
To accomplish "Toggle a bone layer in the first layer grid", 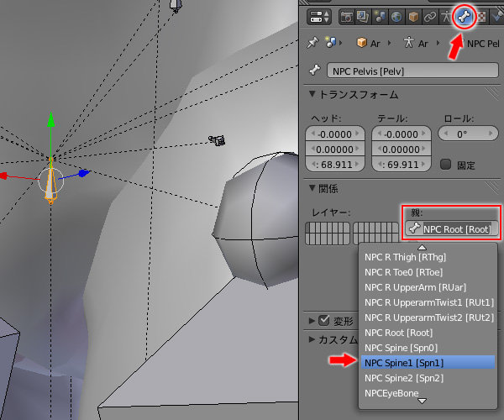I will [328, 234].
